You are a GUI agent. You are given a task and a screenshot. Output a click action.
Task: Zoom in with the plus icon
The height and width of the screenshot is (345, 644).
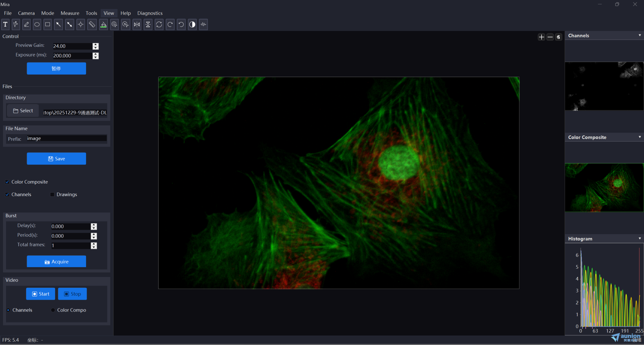point(541,37)
